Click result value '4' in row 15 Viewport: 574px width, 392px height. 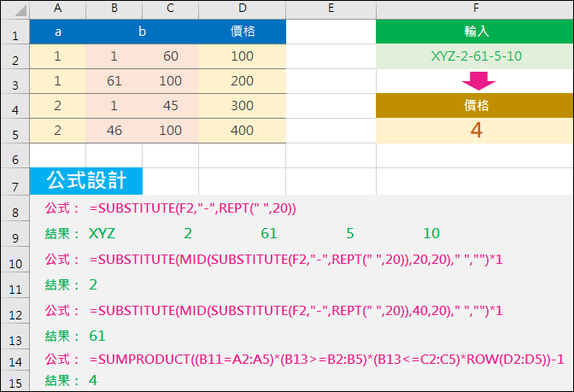93,381
